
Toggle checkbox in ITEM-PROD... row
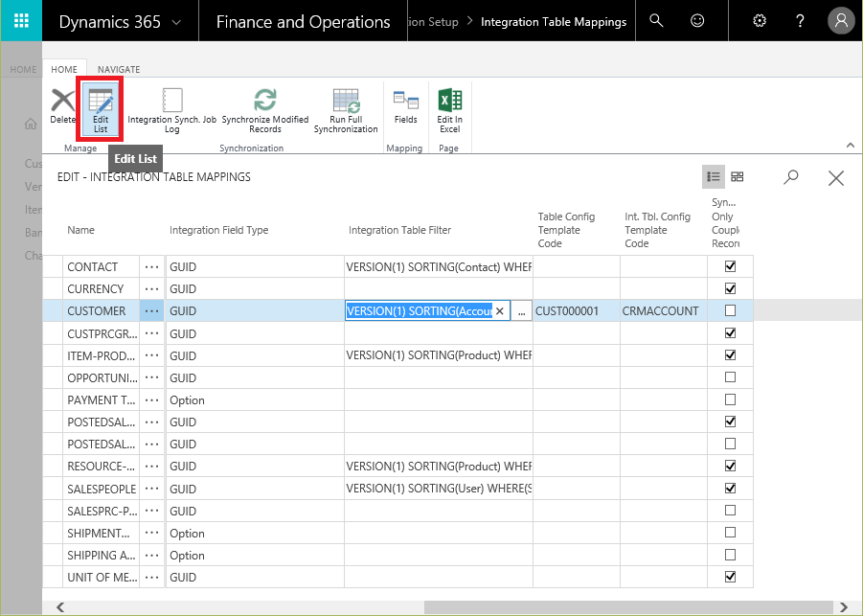click(731, 355)
